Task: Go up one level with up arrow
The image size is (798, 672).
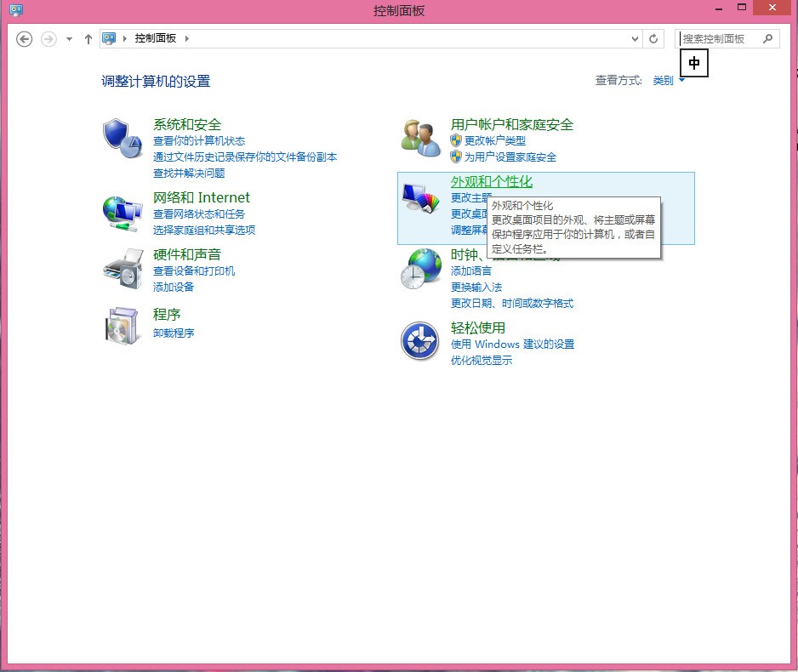Action: [x=88, y=39]
